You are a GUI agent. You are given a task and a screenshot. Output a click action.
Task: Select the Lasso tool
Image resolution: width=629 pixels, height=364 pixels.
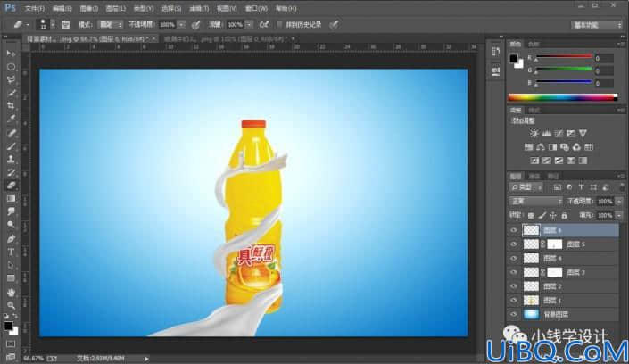pyautogui.click(x=11, y=80)
